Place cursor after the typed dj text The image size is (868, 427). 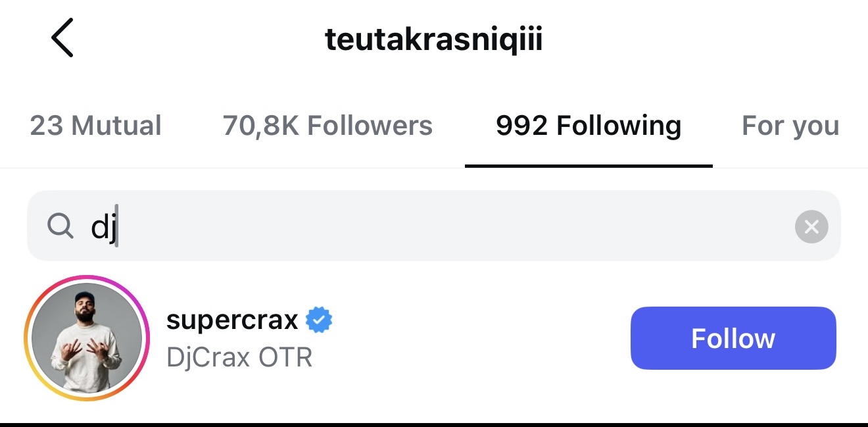(117, 228)
